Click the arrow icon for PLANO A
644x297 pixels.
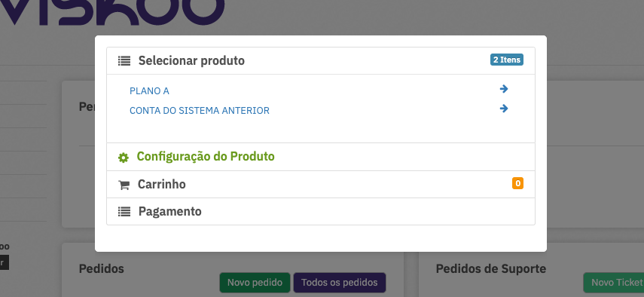click(504, 89)
